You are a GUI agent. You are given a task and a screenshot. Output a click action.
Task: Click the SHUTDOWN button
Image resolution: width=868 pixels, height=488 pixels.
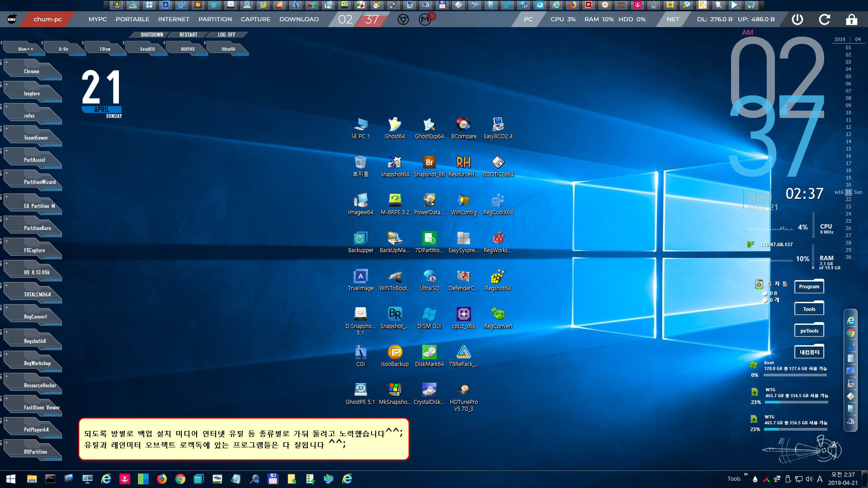pos(152,35)
